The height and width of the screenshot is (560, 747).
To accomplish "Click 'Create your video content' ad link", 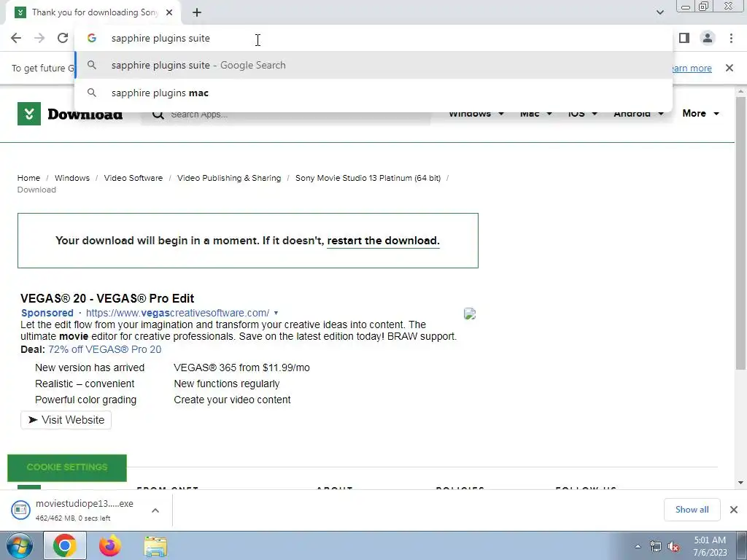I will [232, 400].
